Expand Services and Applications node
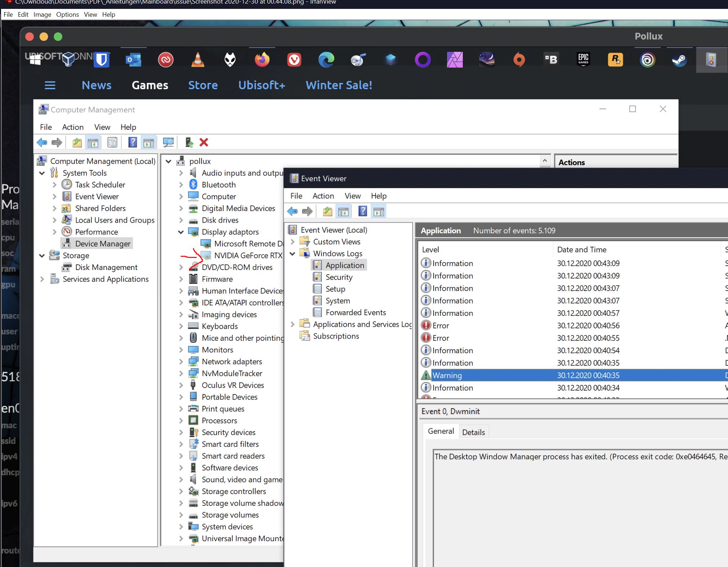The height and width of the screenshot is (567, 728). click(x=42, y=279)
